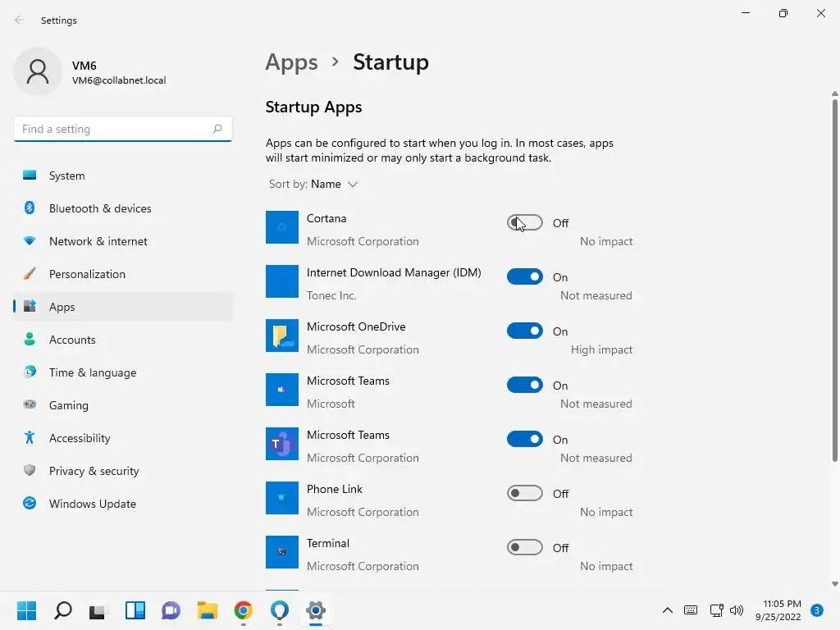The height and width of the screenshot is (630, 840).
Task: Turn on Cortana startup toggle
Action: (524, 223)
